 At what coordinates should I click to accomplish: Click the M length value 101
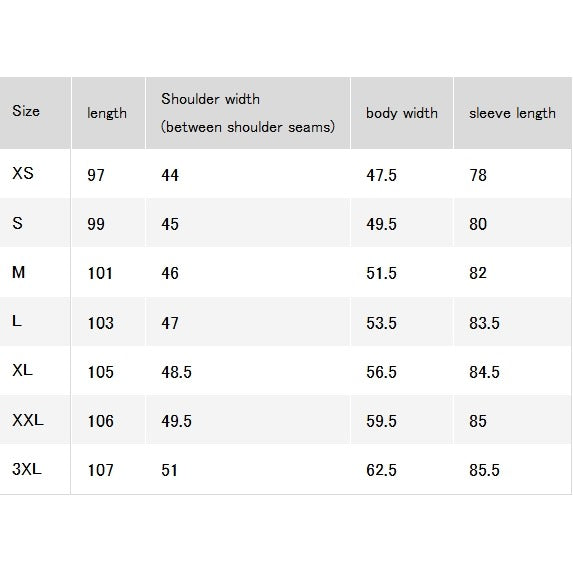100,273
